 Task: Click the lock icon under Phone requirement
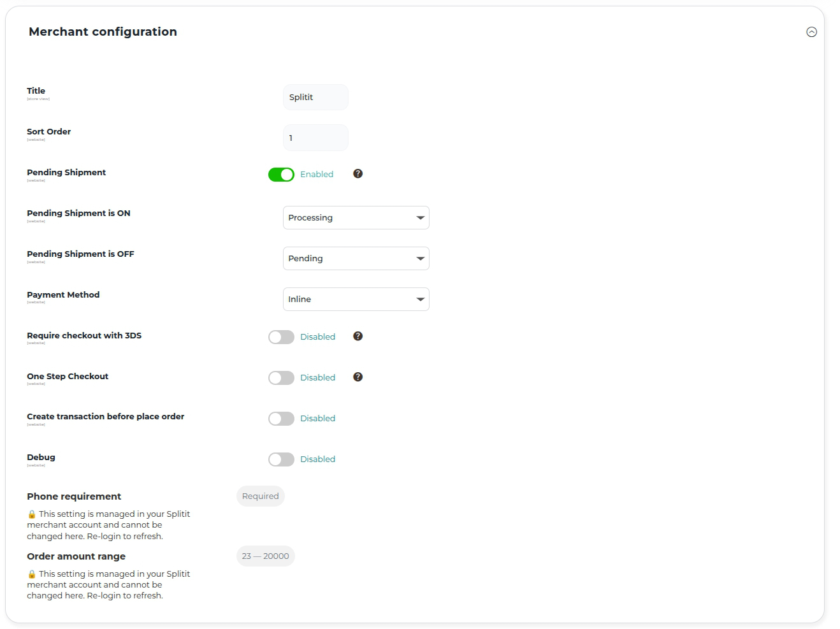32,514
